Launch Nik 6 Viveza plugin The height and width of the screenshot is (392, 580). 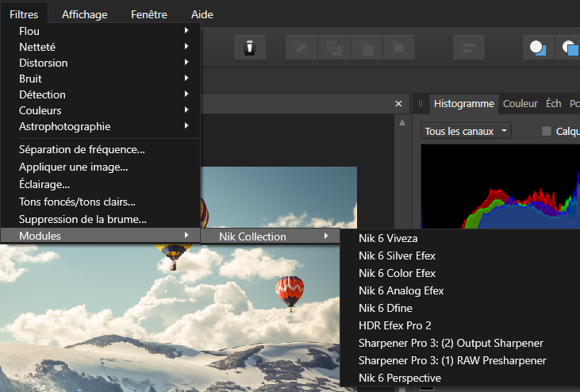click(x=459, y=239)
